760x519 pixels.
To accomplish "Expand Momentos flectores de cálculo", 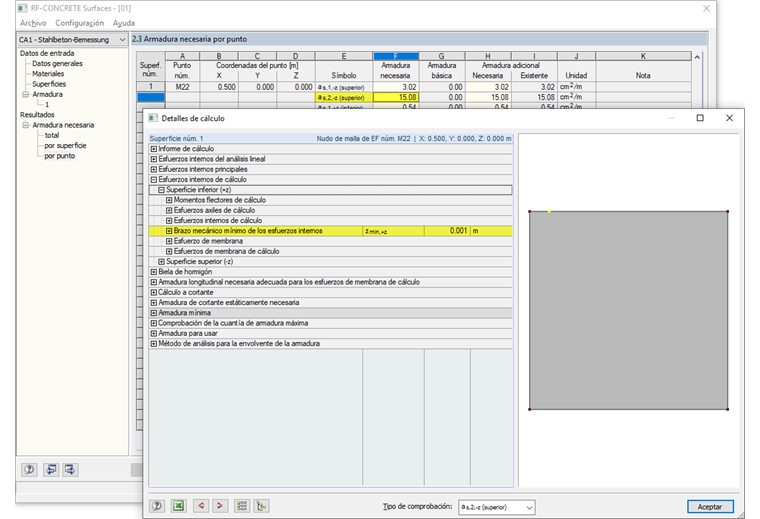I will (169, 200).
